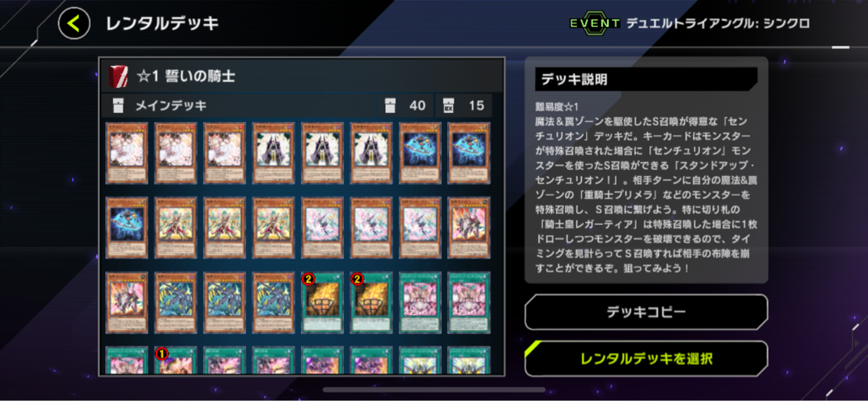868x401 pixels.
Task: Tap the デュエルトライアングル: シンクロ event title
Action: (x=717, y=23)
